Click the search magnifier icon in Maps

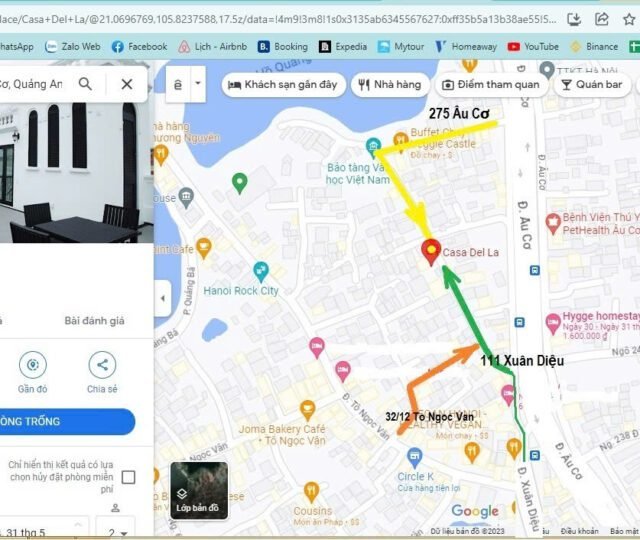pos(86,84)
